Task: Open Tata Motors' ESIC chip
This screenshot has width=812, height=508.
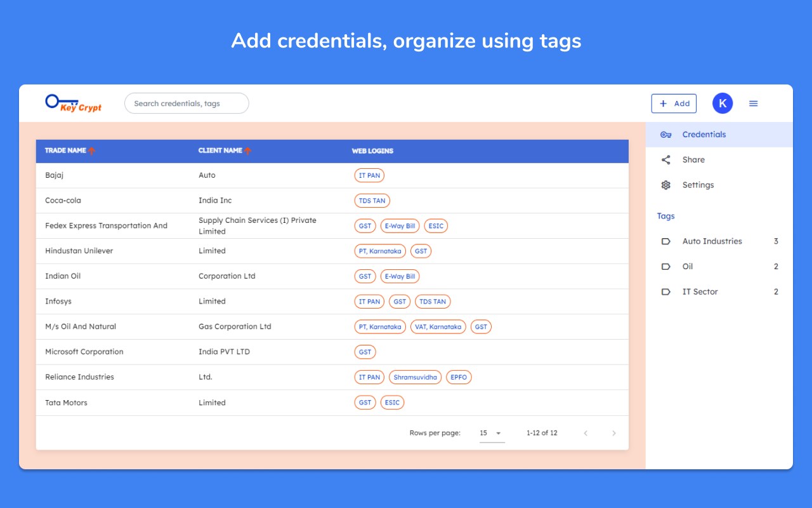Action: click(x=393, y=403)
